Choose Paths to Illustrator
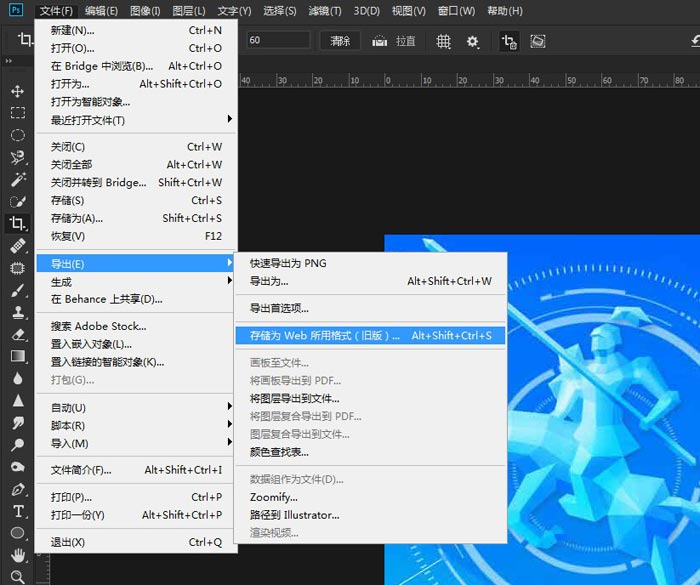This screenshot has height=585, width=700. point(370,515)
